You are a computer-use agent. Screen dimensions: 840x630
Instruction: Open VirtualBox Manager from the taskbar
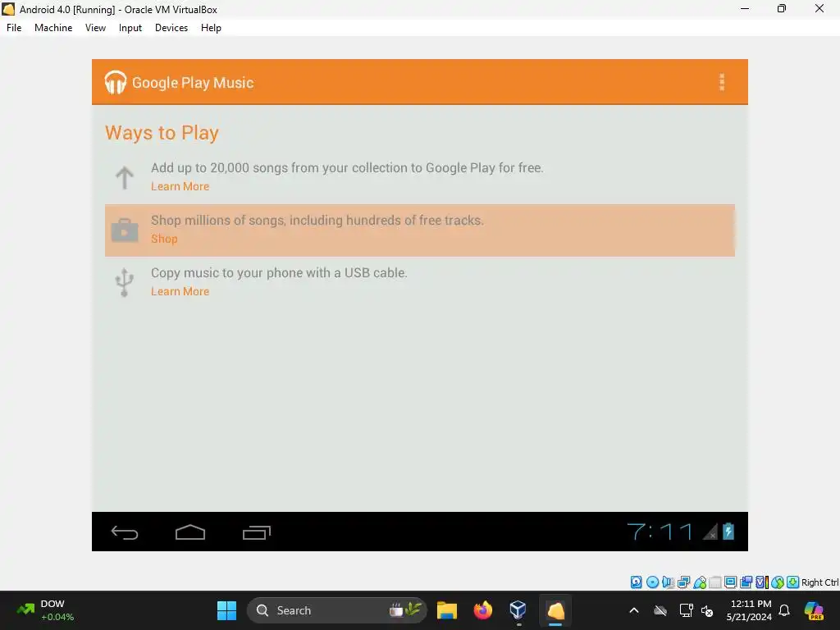pos(518,610)
